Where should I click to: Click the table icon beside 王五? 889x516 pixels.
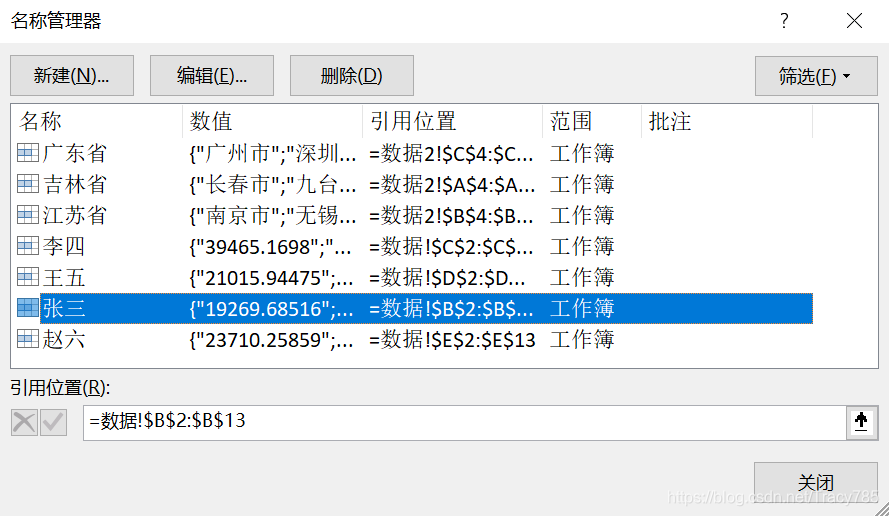point(28,277)
